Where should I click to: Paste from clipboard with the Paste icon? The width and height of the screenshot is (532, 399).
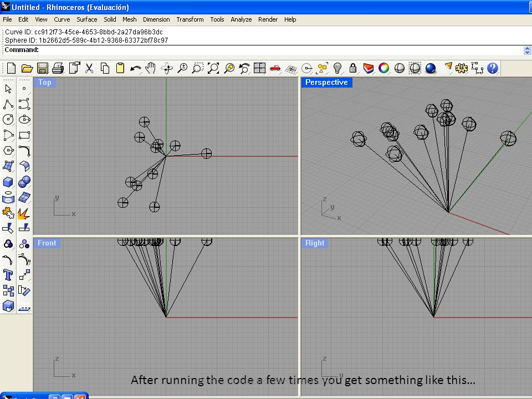tap(120, 68)
